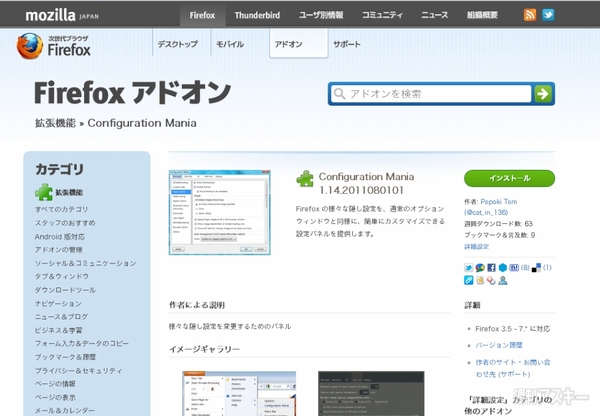The width and height of the screenshot is (600, 416).
Task: Click the インストール install button
Action: tap(509, 178)
